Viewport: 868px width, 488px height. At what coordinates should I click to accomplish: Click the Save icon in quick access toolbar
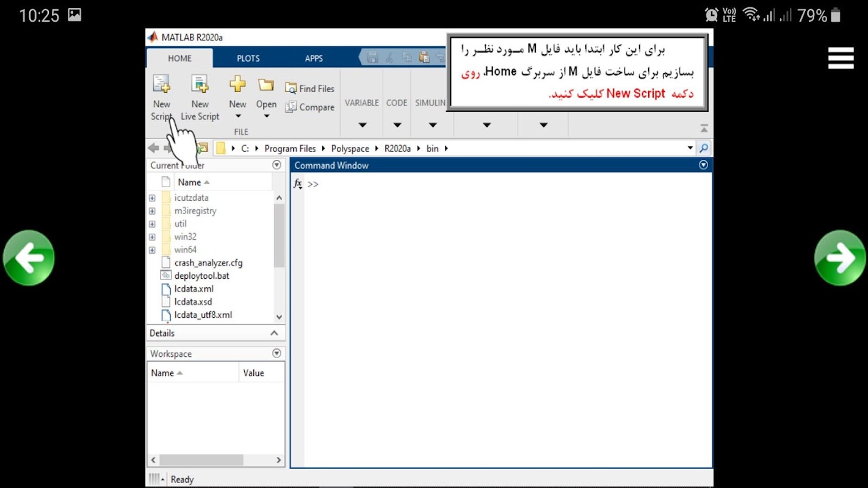372,58
